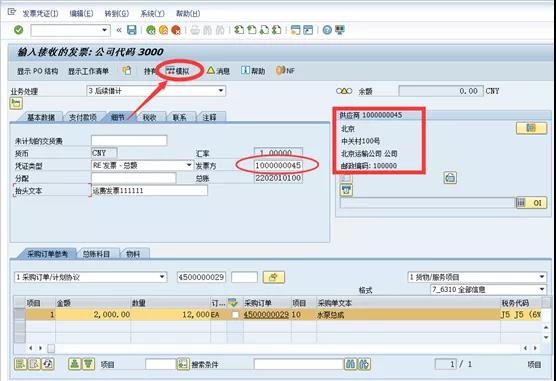The image size is (556, 381).
Task: Switch to the 支付款项 tab
Action: tap(83, 117)
